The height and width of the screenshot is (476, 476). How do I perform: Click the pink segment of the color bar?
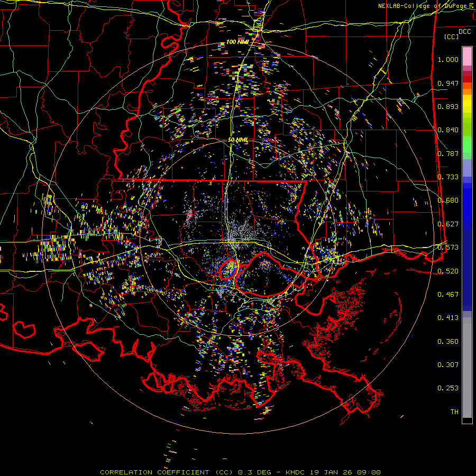[x=467, y=56]
